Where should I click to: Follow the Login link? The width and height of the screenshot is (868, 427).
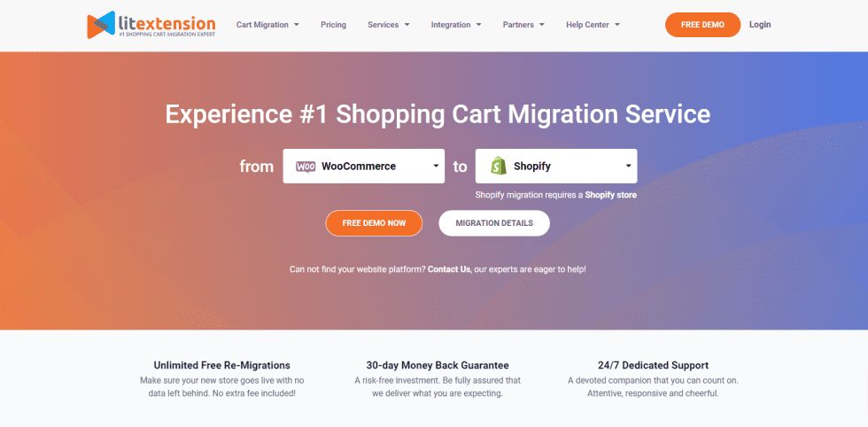pos(760,25)
